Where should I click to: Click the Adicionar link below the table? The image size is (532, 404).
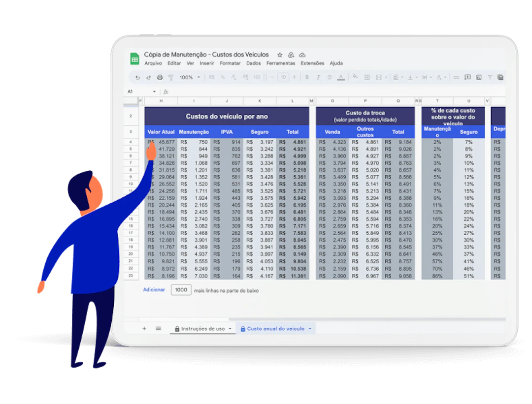[154, 290]
